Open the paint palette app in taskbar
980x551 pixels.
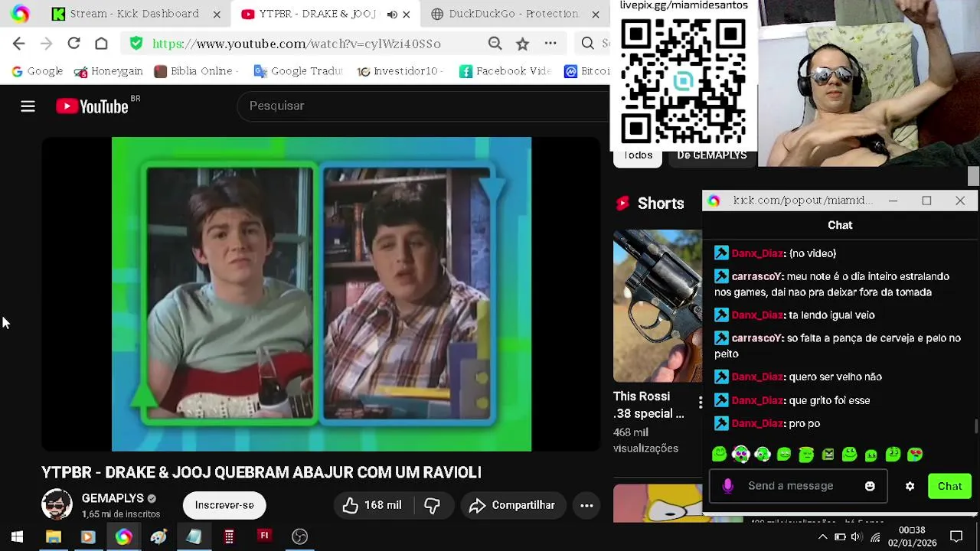158,536
